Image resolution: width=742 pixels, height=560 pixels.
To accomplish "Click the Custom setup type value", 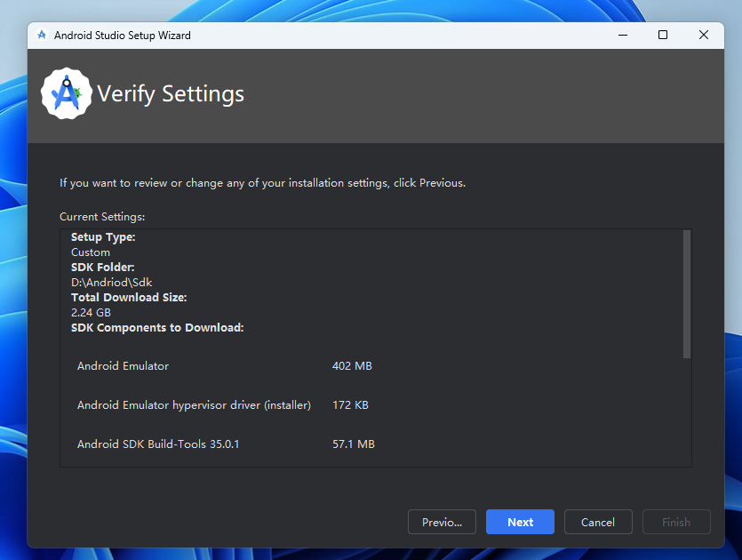I will (91, 252).
